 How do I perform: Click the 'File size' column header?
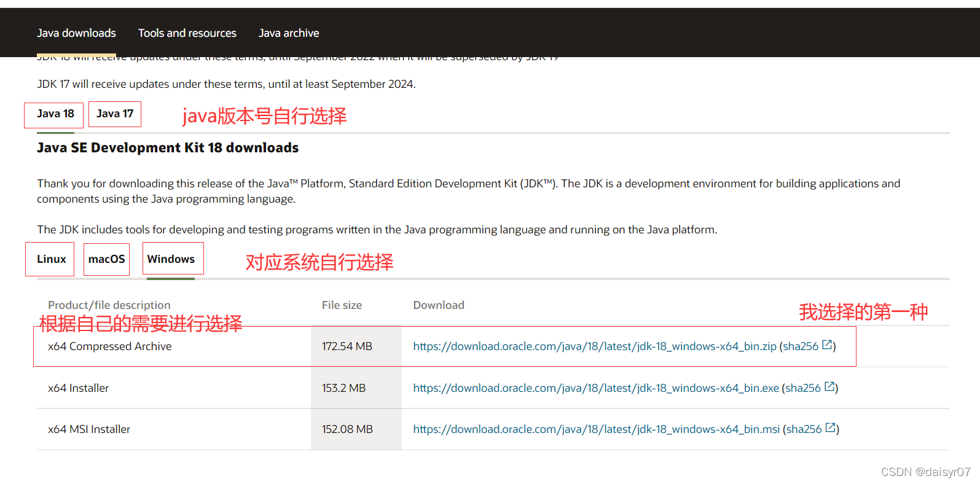coord(342,305)
